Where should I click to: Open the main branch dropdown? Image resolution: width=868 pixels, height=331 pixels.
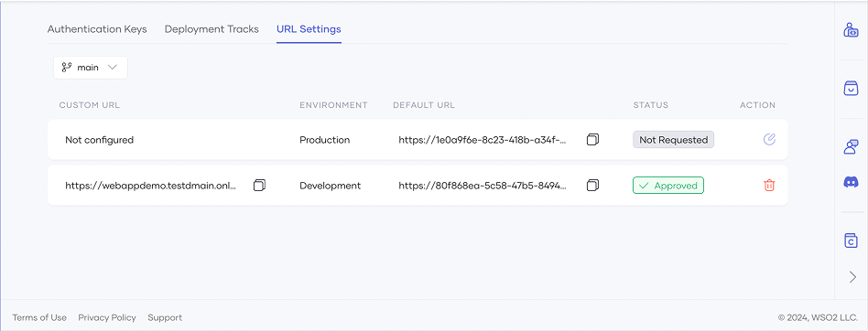tap(91, 68)
